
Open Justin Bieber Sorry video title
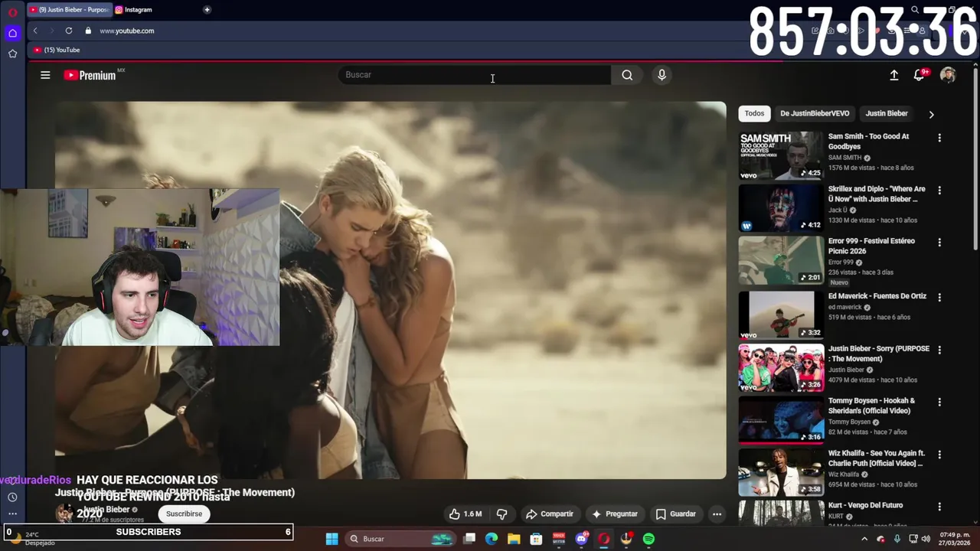878,354
